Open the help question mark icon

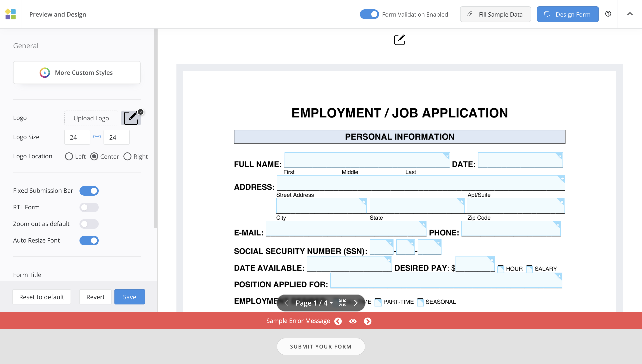(x=608, y=14)
